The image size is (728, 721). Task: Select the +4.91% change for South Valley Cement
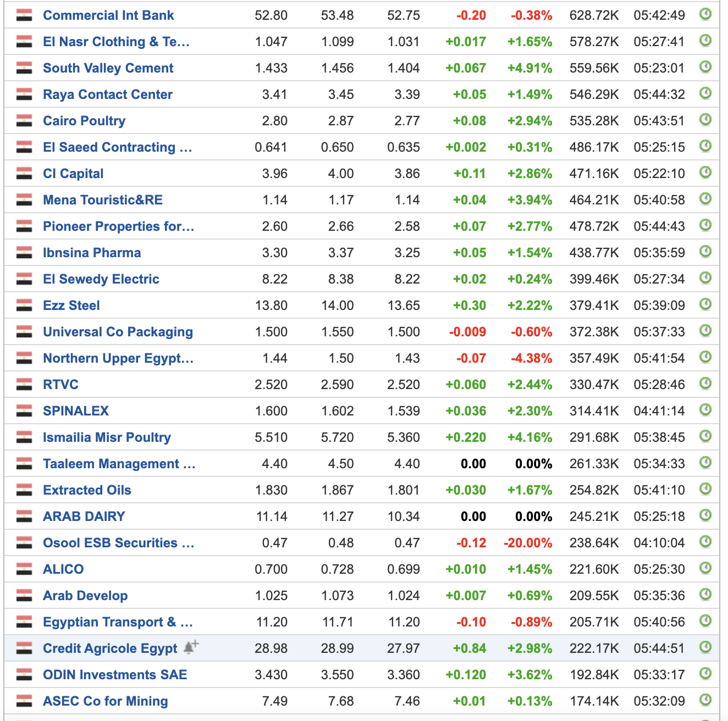pyautogui.click(x=530, y=68)
